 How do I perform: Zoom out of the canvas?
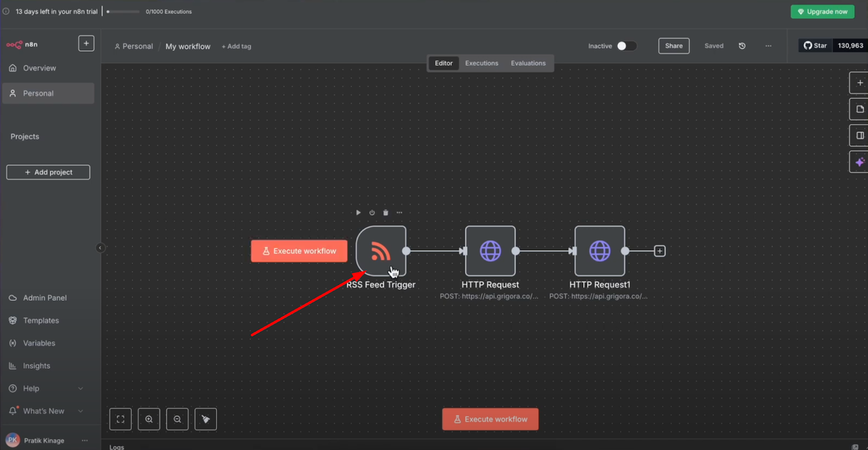point(177,419)
